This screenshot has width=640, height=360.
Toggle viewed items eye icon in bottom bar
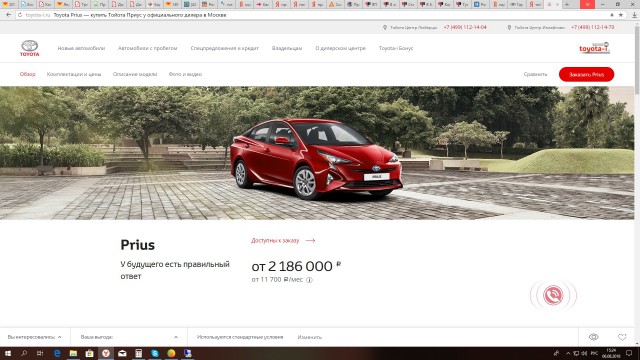point(593,337)
